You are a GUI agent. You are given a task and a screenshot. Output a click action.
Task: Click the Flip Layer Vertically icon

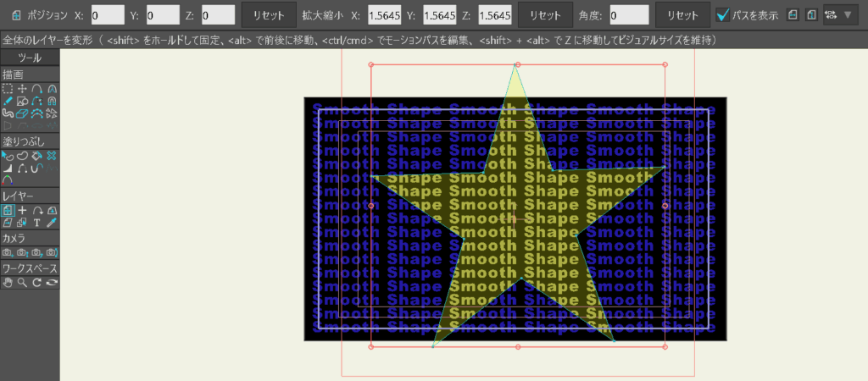(810, 14)
